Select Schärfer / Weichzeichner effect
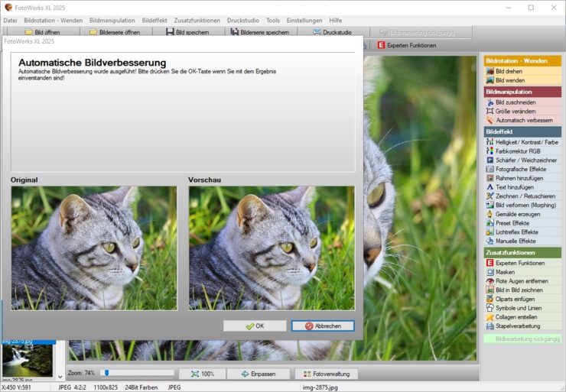Image resolution: width=566 pixels, height=392 pixels. tap(522, 160)
